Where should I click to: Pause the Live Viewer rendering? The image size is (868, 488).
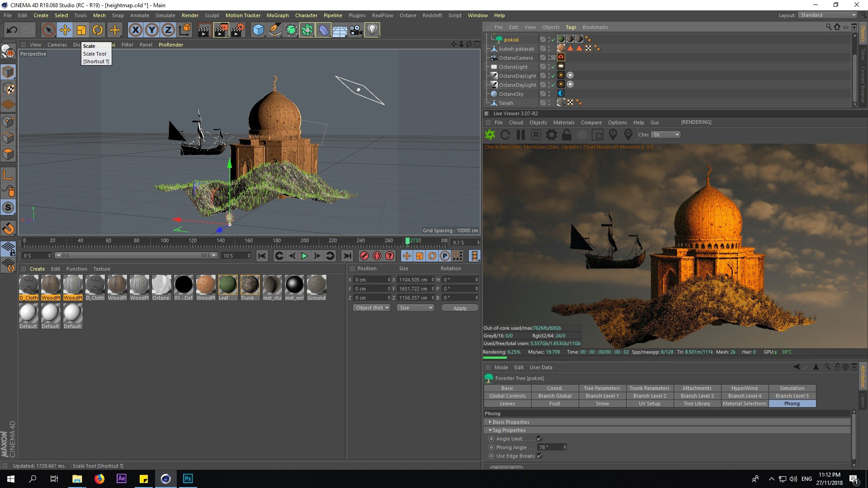(x=521, y=135)
